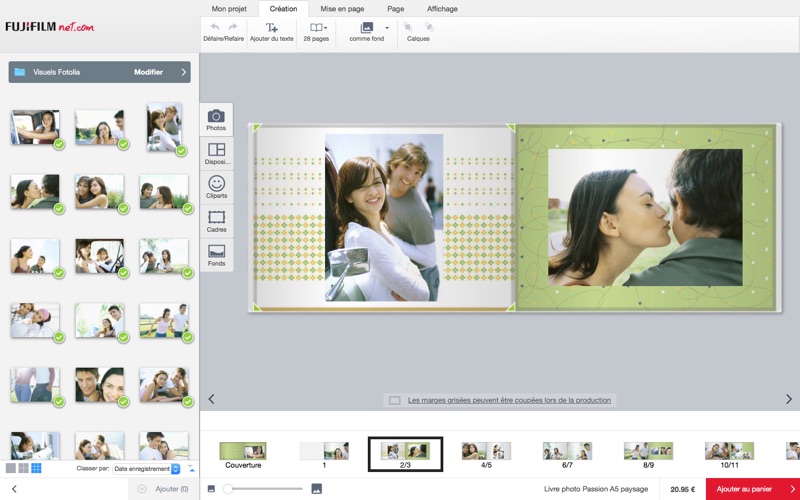The image size is (800, 500).
Task: Open the Affichage tab
Action: [x=442, y=8]
